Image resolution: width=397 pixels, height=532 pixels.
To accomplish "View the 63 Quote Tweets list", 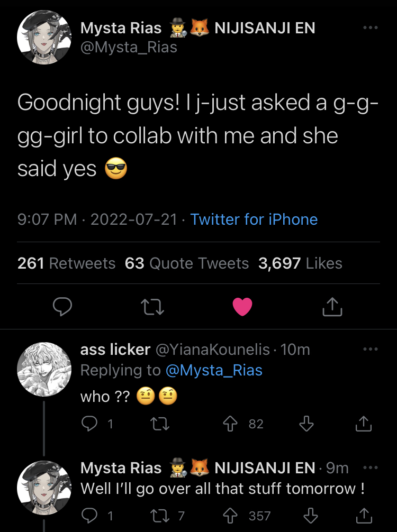I will (187, 263).
